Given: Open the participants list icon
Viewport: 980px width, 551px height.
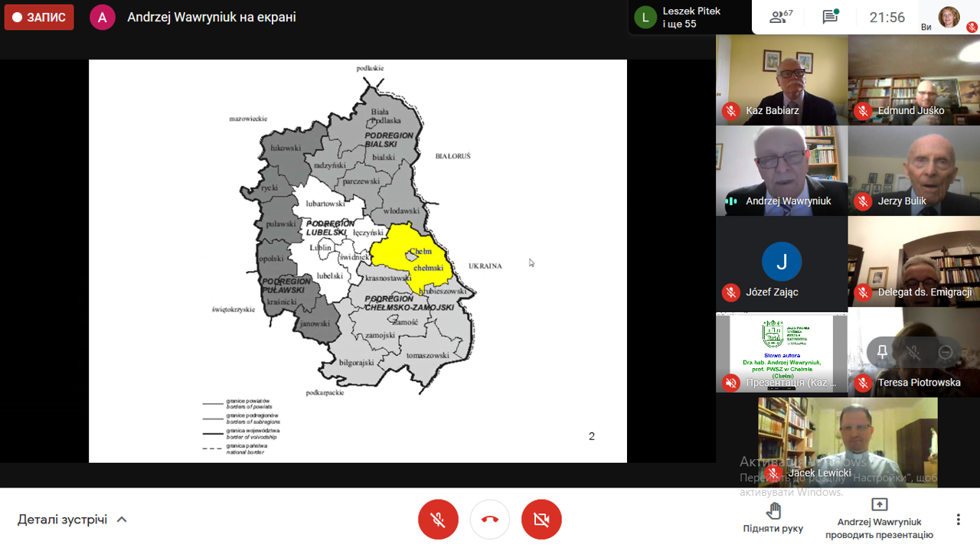Looking at the screenshot, I should 781,17.
